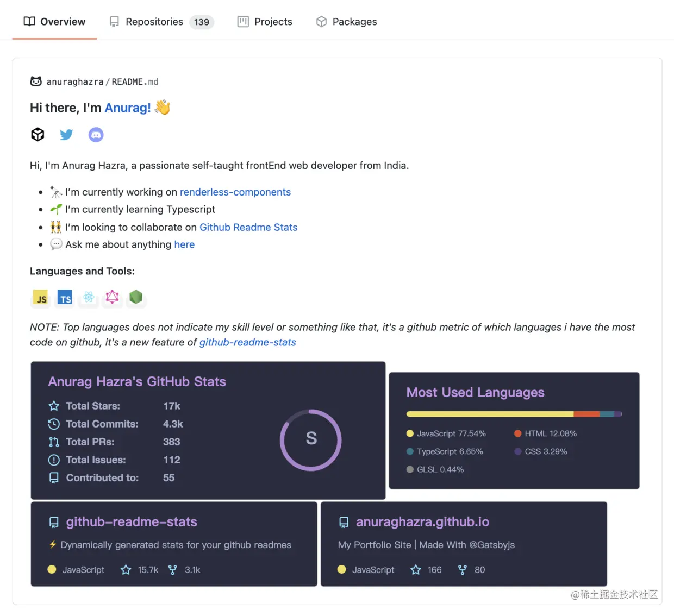674x616 pixels.
Task: Click the speech bubble emoji bullet
Action: [x=56, y=244]
